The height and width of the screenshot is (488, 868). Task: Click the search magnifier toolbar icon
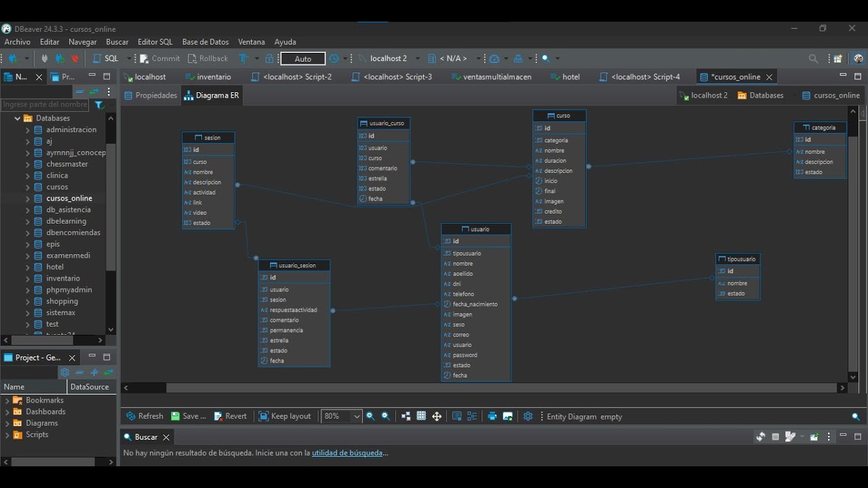[x=546, y=58]
